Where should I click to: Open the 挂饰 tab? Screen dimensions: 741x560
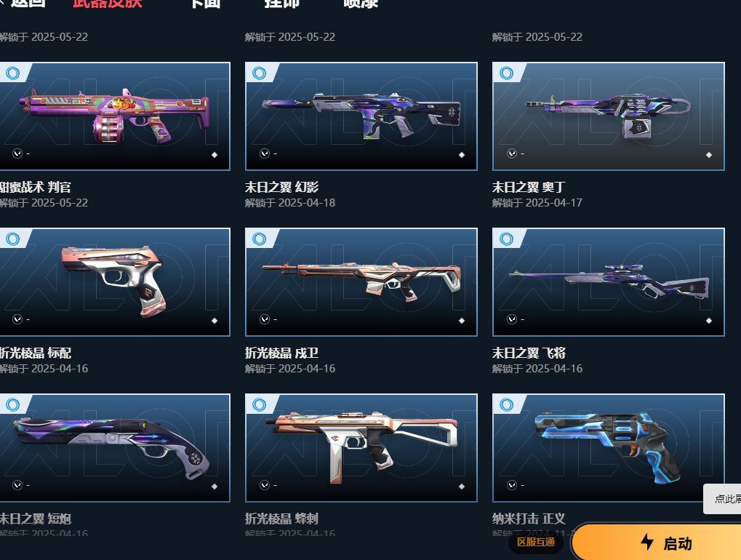(281, 4)
